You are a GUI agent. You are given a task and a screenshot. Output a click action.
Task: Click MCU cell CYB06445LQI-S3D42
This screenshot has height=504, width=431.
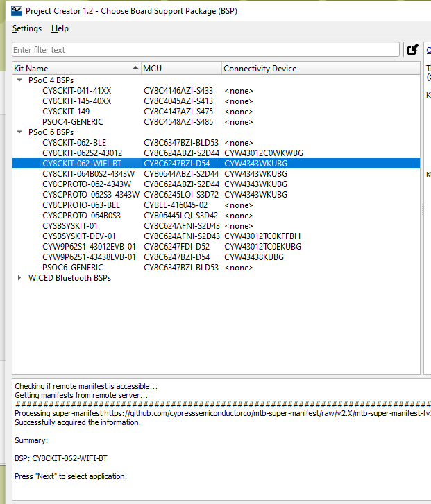pos(181,216)
